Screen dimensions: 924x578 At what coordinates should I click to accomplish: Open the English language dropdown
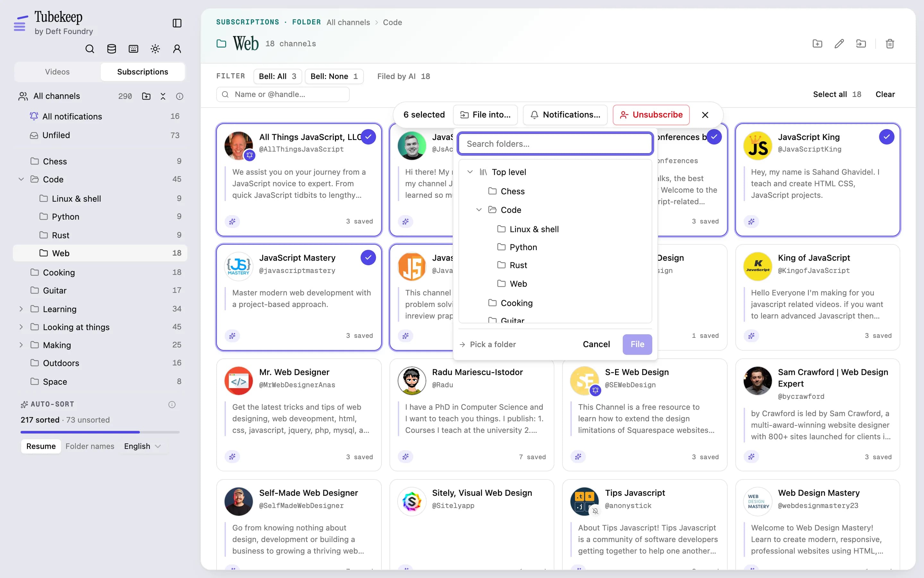(142, 446)
